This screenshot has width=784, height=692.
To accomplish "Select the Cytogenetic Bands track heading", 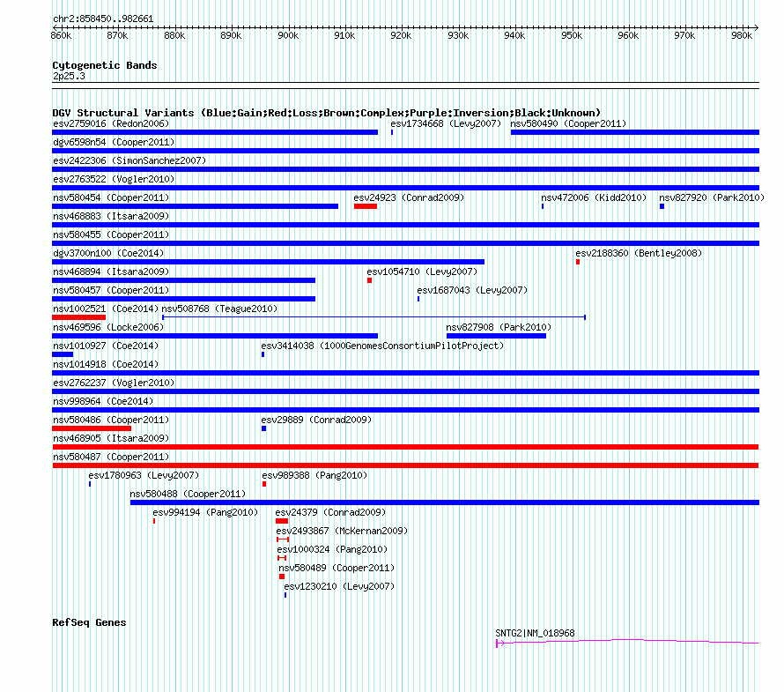I will 105,65.
